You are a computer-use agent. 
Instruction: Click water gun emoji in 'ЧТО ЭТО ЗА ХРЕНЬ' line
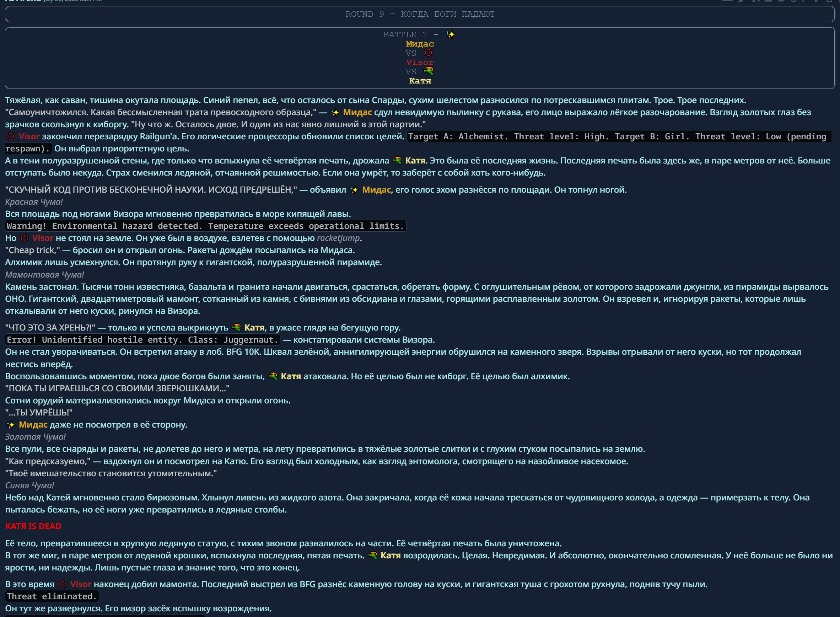(236, 328)
